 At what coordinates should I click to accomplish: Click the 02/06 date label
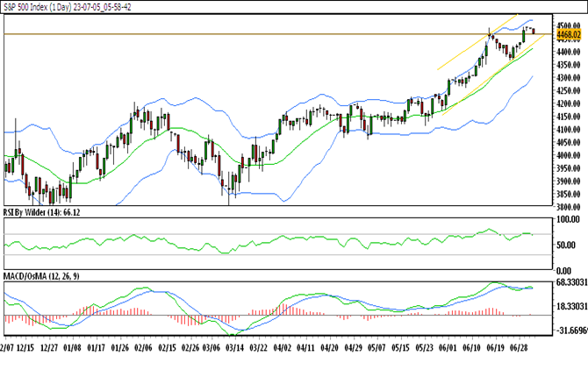(143, 348)
